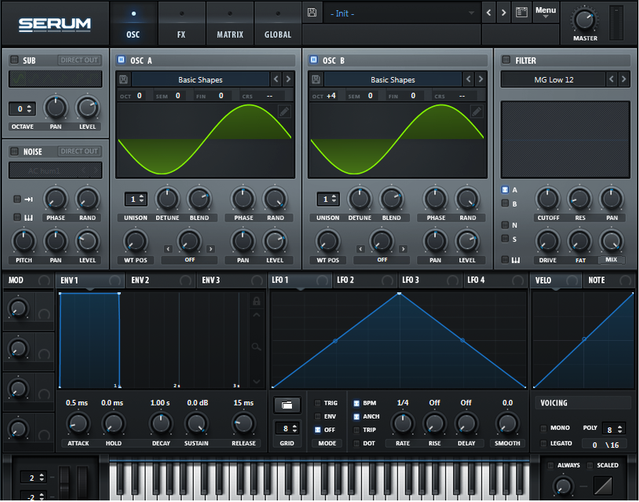Open the Init preset name dropdown
This screenshot has width=639, height=502.
pos(400,13)
